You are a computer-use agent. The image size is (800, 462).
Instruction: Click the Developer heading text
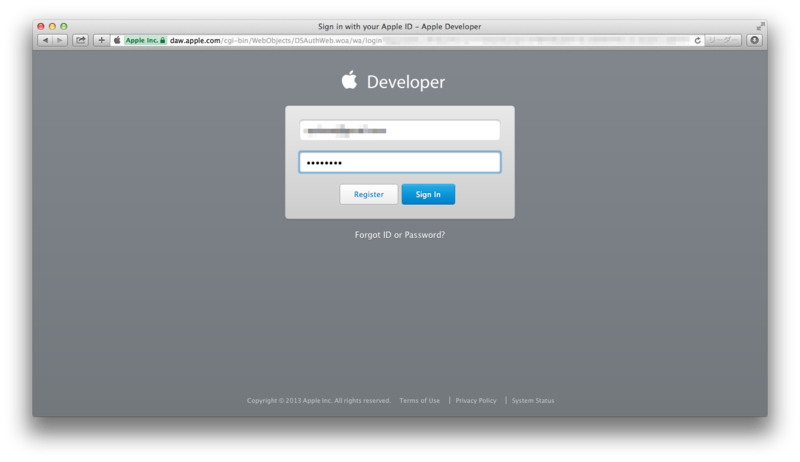coord(406,82)
